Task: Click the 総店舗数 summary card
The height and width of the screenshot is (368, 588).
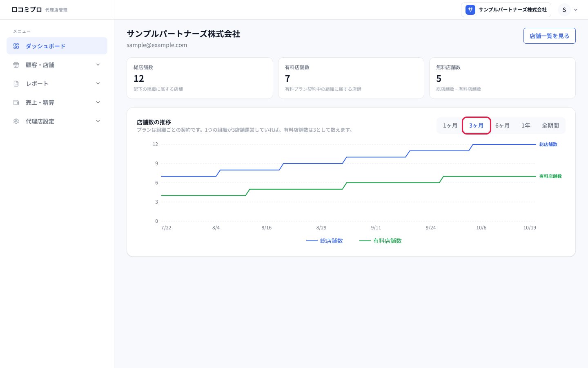Action: [x=200, y=78]
